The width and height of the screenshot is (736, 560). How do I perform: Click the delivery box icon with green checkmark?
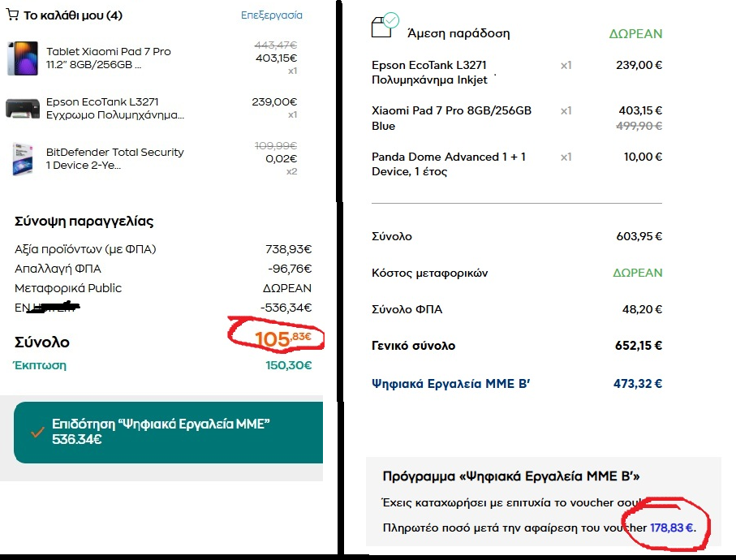385,25
